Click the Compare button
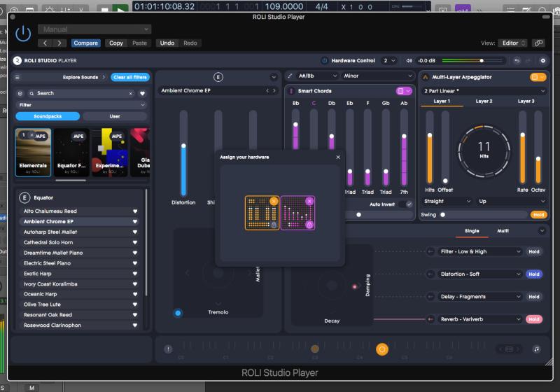Image resolution: width=560 pixels, height=392 pixels. pos(85,43)
